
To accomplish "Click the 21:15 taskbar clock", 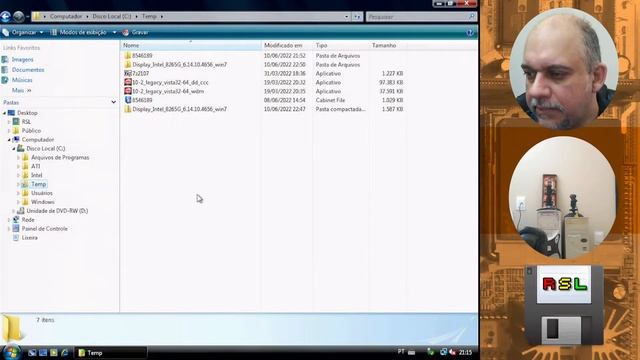I will [465, 352].
